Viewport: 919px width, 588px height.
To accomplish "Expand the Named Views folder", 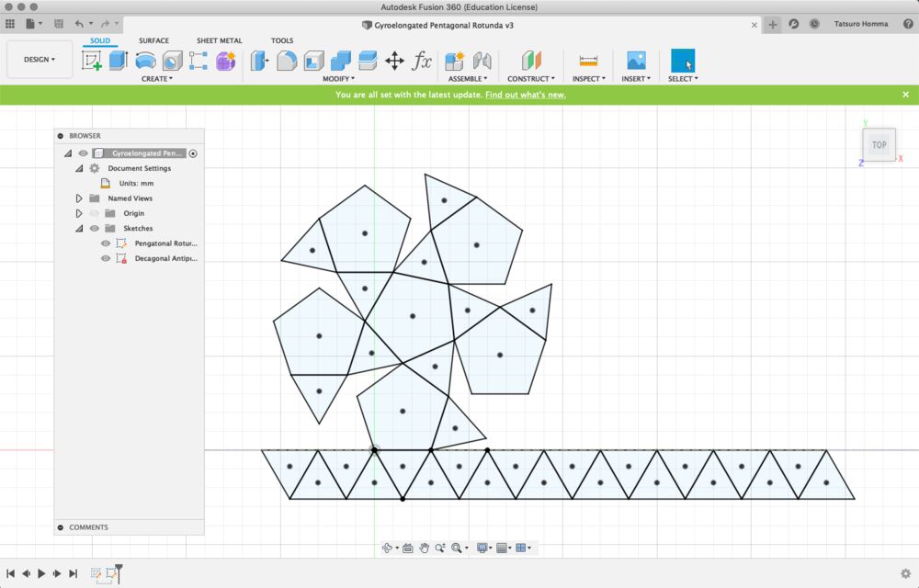I will 78,198.
